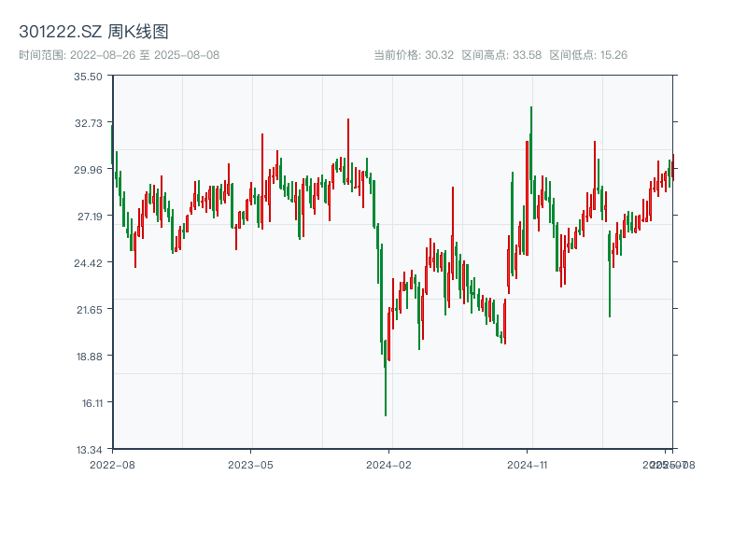Click the 18.88 y-axis label
The width and height of the screenshot is (747, 560).
click(90, 357)
